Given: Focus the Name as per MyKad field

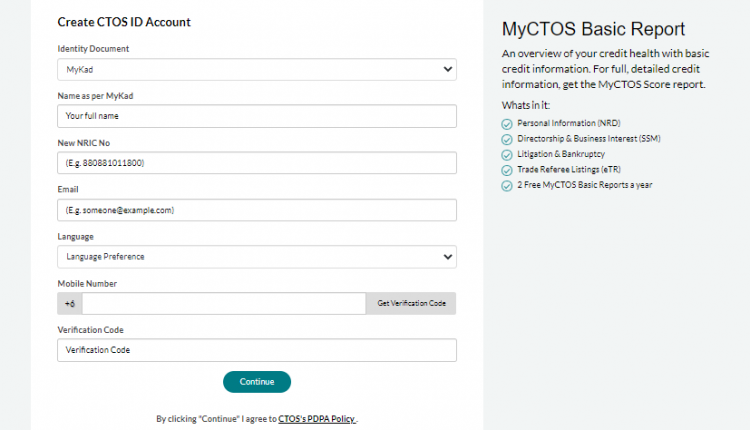Looking at the screenshot, I should [x=257, y=116].
